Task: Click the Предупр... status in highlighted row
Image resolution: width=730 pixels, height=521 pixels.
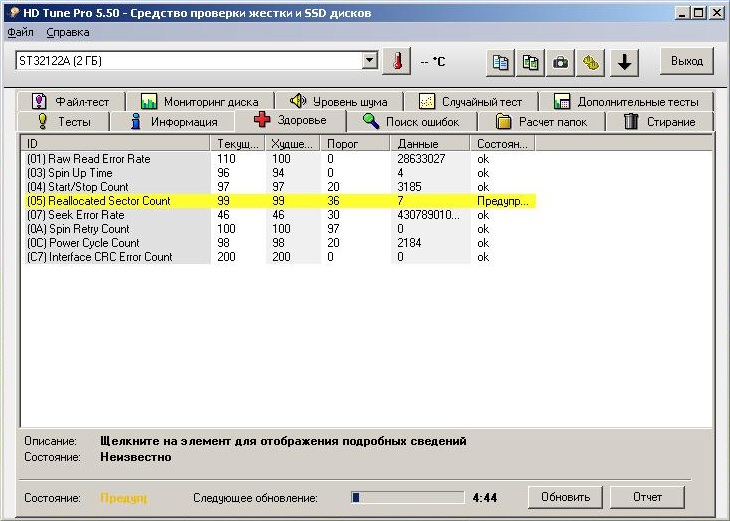Action: click(x=503, y=201)
